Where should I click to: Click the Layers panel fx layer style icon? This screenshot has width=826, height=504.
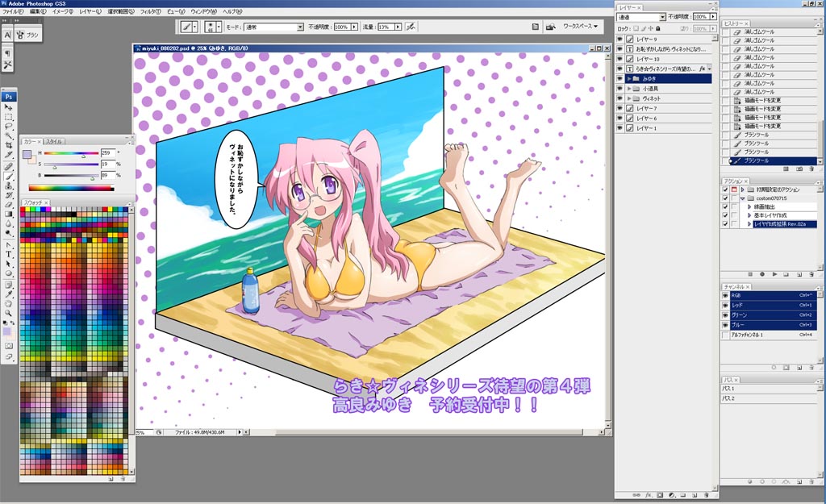pyautogui.click(x=649, y=495)
